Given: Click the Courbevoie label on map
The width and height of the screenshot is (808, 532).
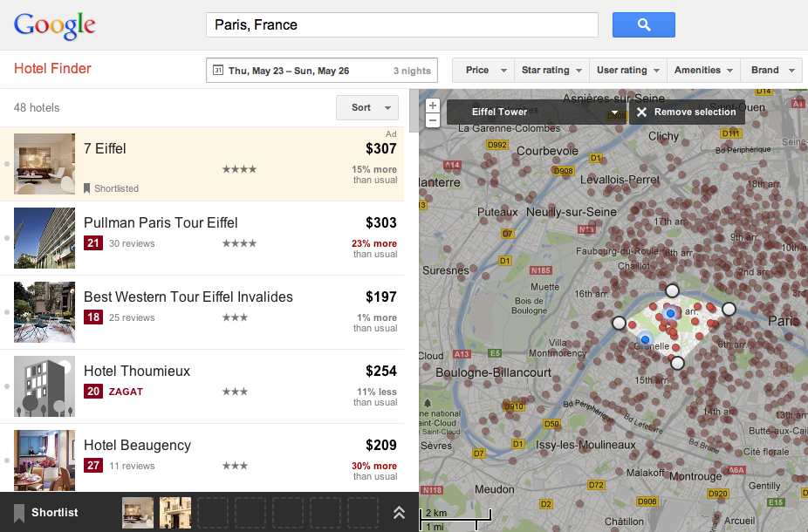Looking at the screenshot, I should click(x=548, y=151).
